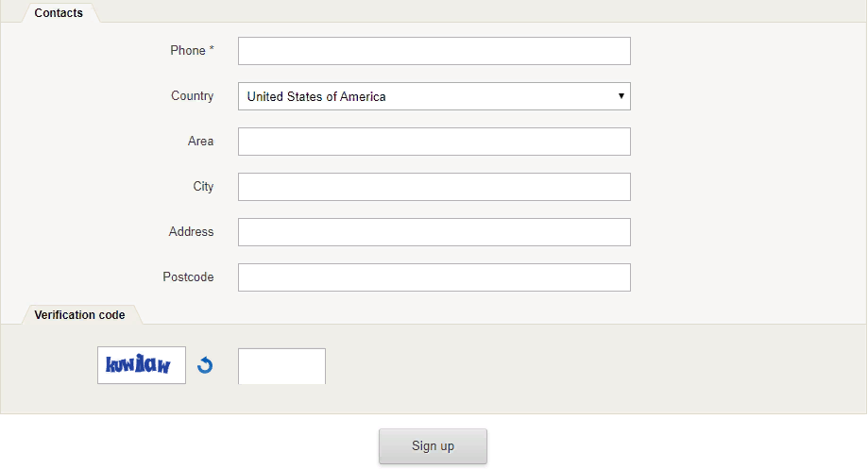Submit the form with Sign up
The image size is (868, 469).
pyautogui.click(x=433, y=445)
